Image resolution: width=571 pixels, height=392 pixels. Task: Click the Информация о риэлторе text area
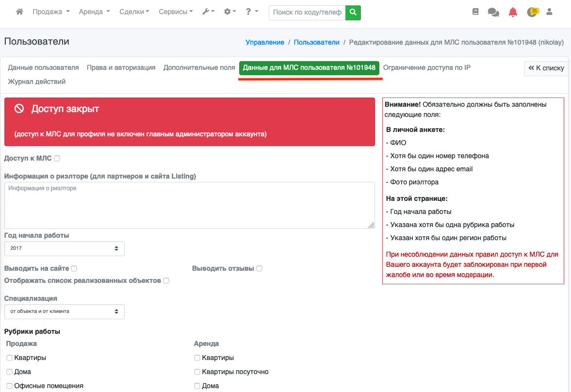click(x=189, y=205)
